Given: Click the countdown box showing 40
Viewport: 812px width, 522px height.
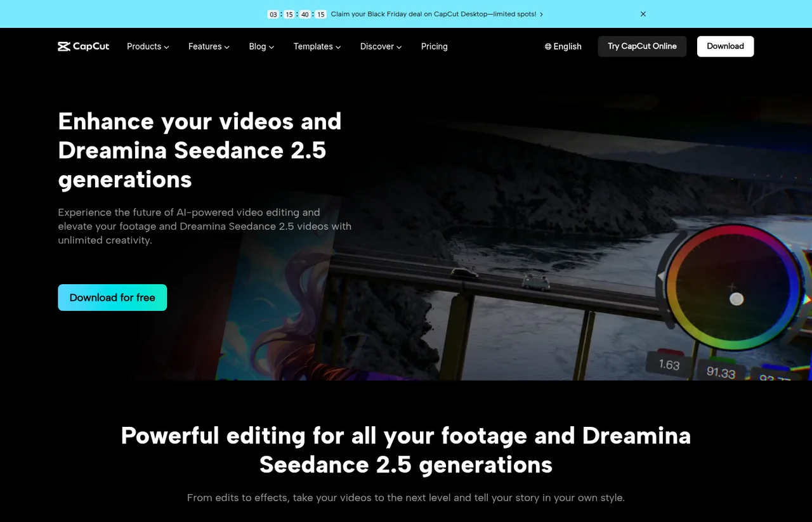Looking at the screenshot, I should tap(305, 14).
